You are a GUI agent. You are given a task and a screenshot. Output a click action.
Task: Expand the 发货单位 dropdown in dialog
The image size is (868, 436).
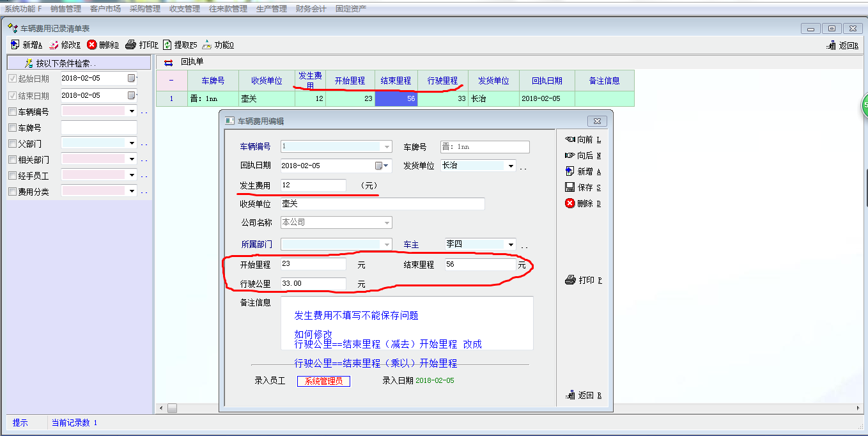510,166
